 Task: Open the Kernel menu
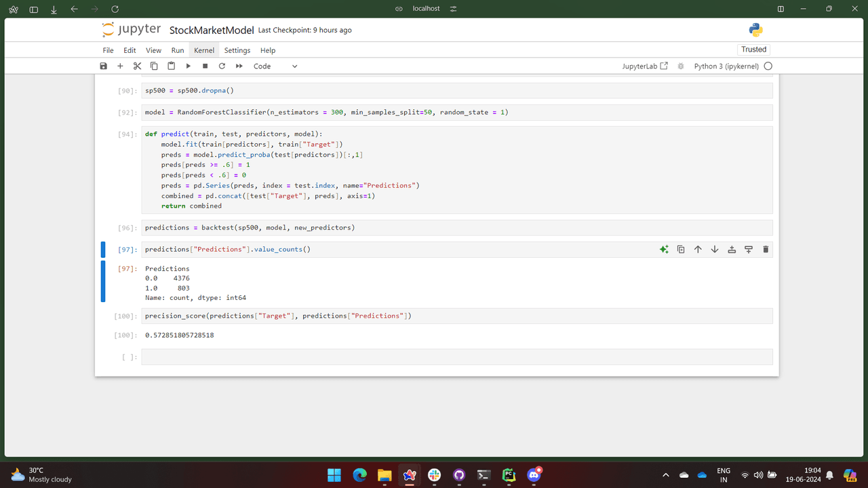click(x=204, y=50)
